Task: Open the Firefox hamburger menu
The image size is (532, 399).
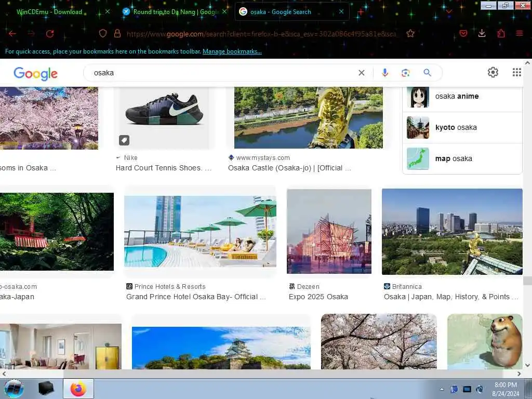Action: (x=520, y=33)
